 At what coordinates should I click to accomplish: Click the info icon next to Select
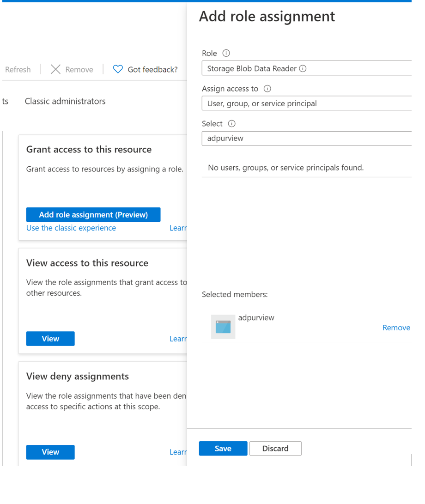coord(231,123)
